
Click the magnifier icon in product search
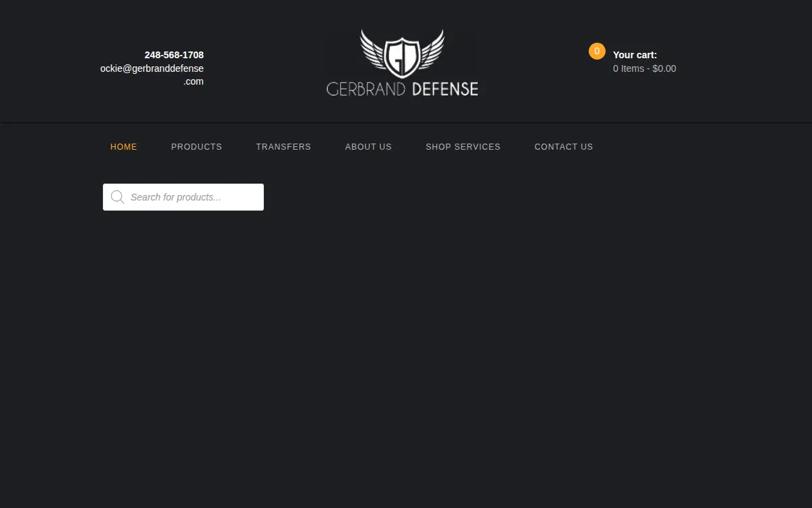point(118,197)
